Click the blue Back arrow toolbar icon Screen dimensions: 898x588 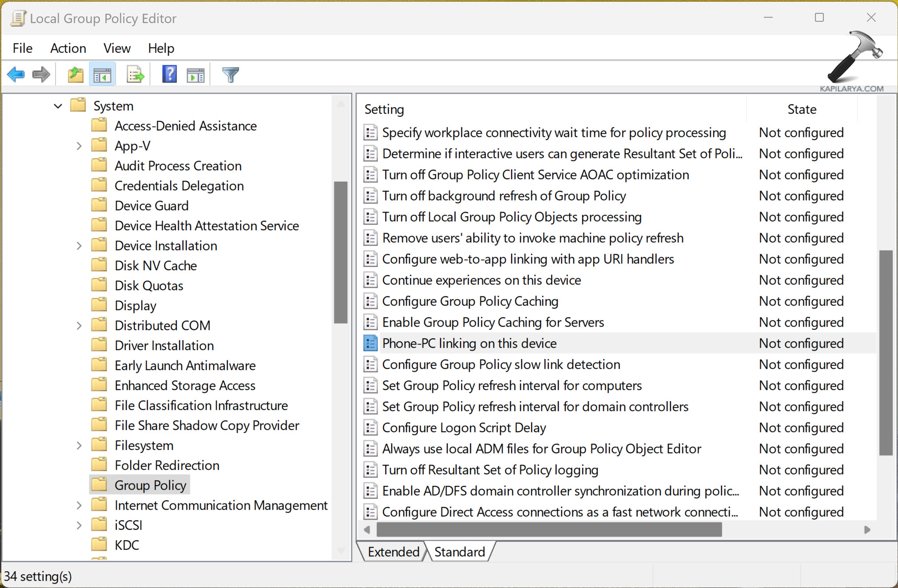click(16, 75)
